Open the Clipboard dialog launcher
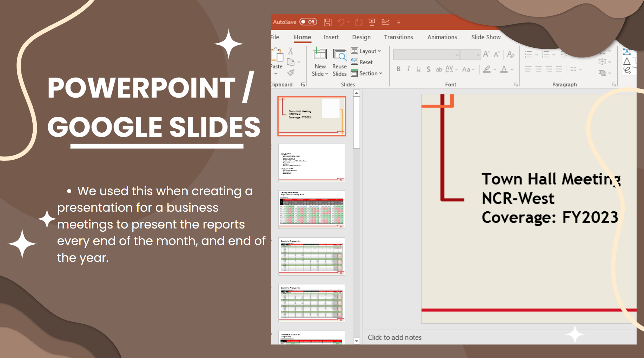 point(303,85)
